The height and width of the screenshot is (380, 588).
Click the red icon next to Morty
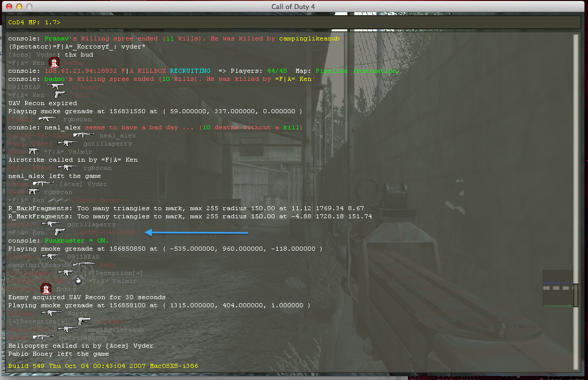tap(46, 289)
